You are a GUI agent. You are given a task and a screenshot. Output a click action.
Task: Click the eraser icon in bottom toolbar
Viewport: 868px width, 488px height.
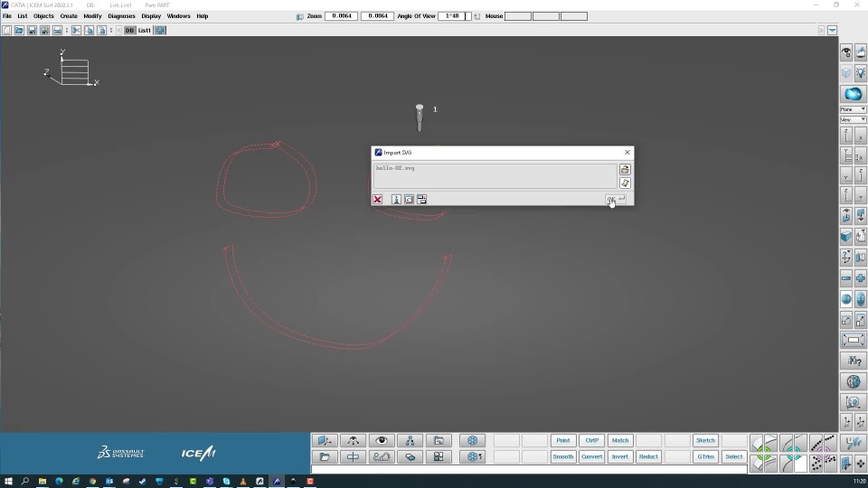[410, 457]
